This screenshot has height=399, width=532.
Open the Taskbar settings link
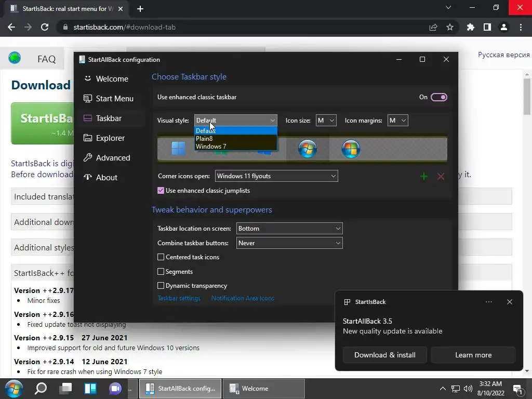[x=179, y=298]
